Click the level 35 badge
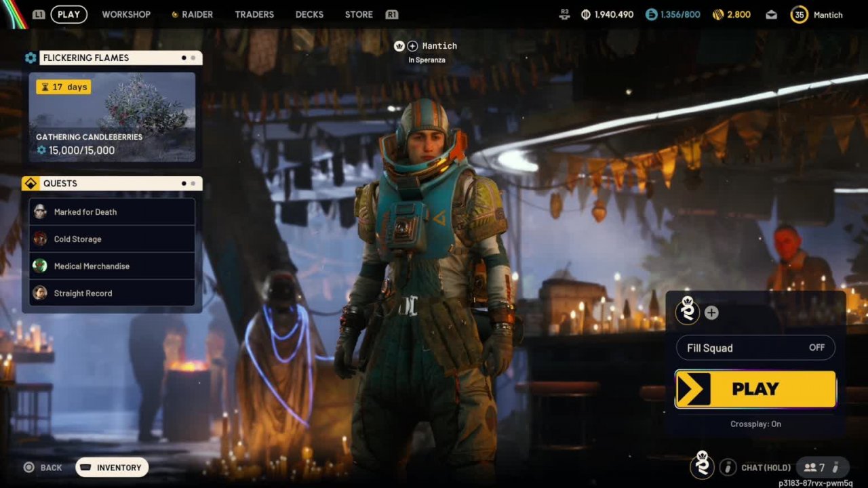Image resolution: width=868 pixels, height=488 pixels. 800,14
